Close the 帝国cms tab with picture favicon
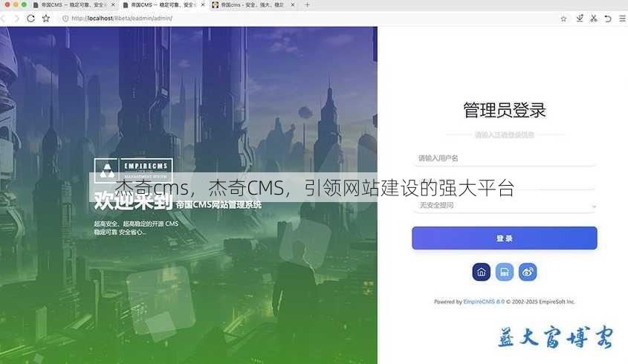Viewport: 628px width, 364px height. click(x=293, y=4)
